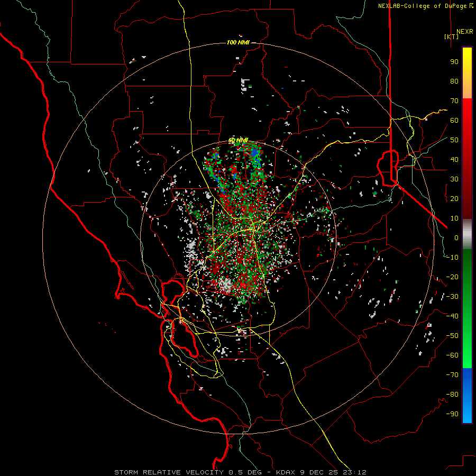
Task: Click the 100 NMI range ring label
Action: point(238,42)
